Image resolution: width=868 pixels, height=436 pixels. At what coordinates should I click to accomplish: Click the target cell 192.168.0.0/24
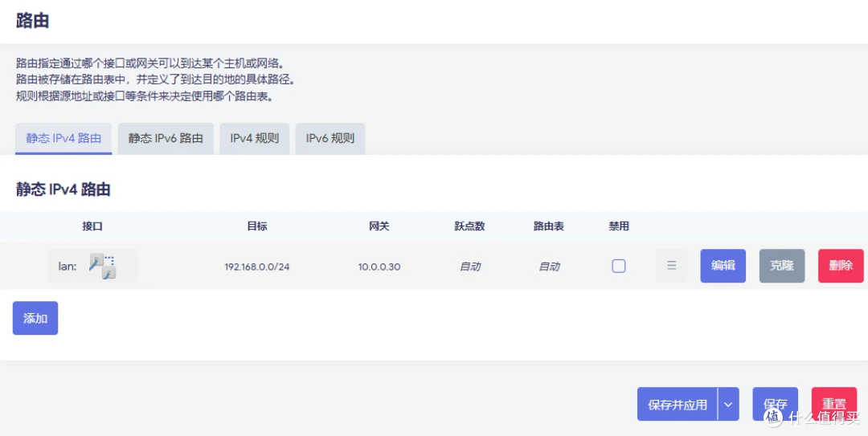[257, 267]
